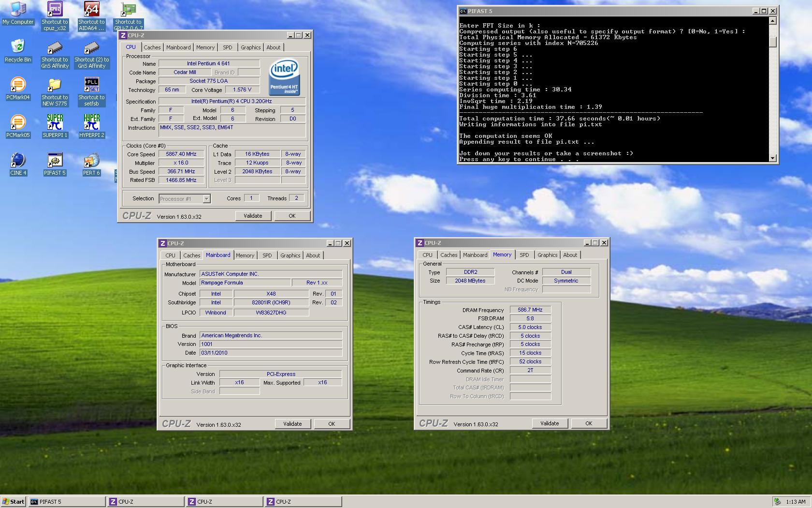Click the Core Voltage 1.576 V field
The image size is (812, 508).
pos(242,90)
